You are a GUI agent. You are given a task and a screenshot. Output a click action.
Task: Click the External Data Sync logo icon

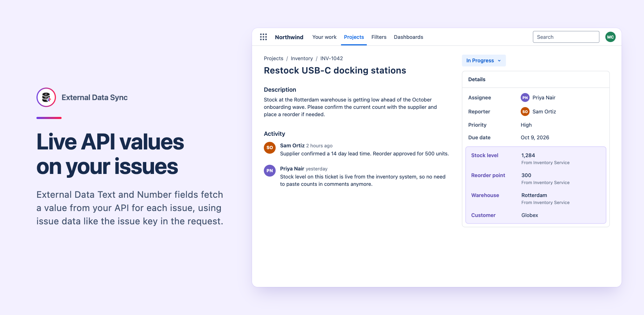[46, 97]
